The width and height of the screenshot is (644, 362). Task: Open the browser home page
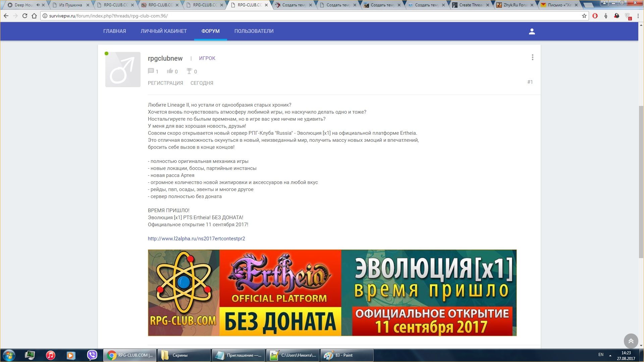[34, 16]
